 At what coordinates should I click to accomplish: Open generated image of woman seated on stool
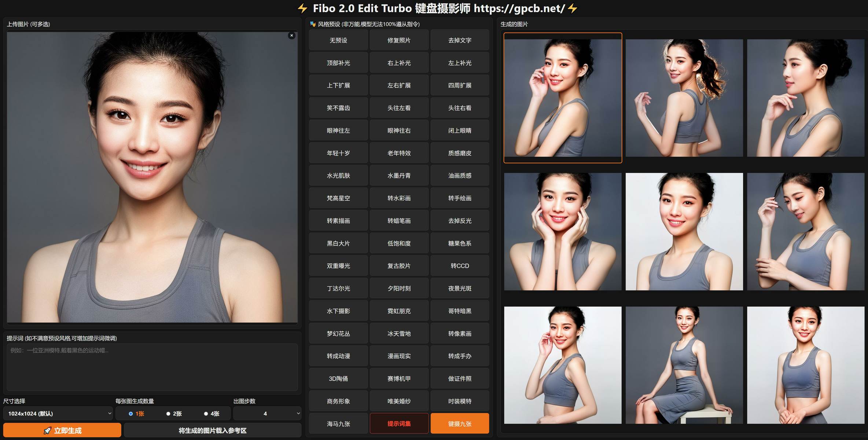684,365
